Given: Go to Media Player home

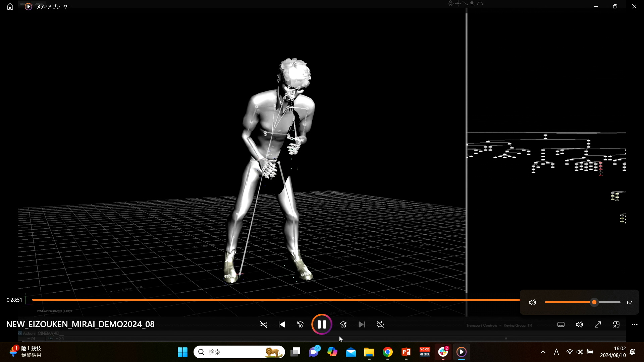Looking at the screenshot, I should click(x=10, y=7).
